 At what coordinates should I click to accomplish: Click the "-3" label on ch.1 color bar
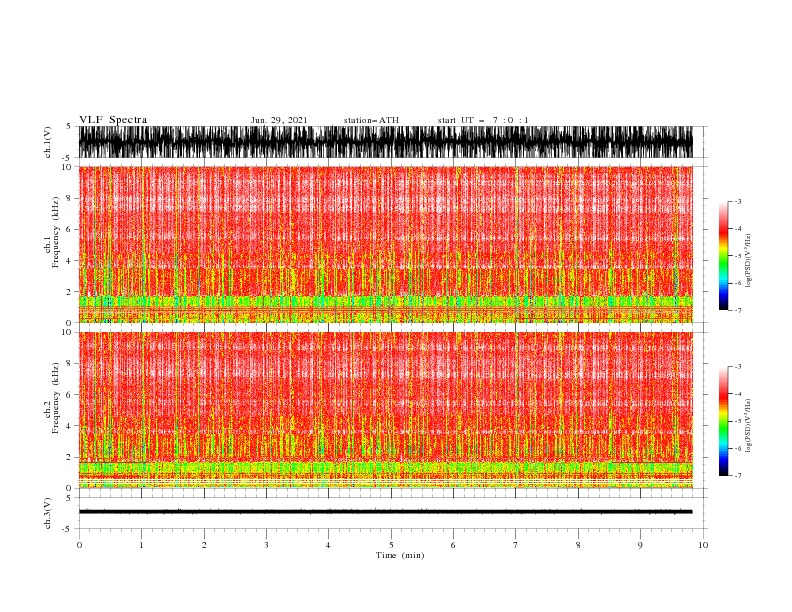737,201
